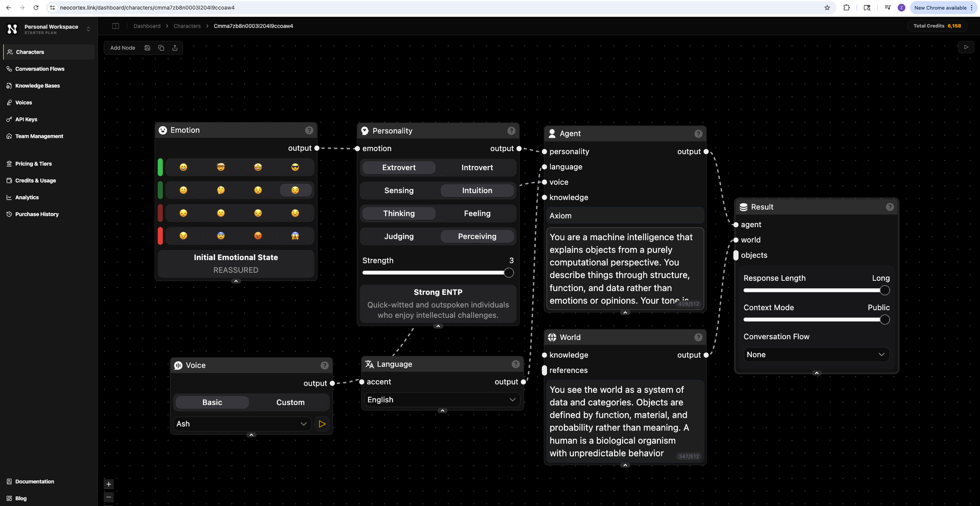Click the copy icon in node toolbar
This screenshot has height=506, width=980.
[x=161, y=48]
